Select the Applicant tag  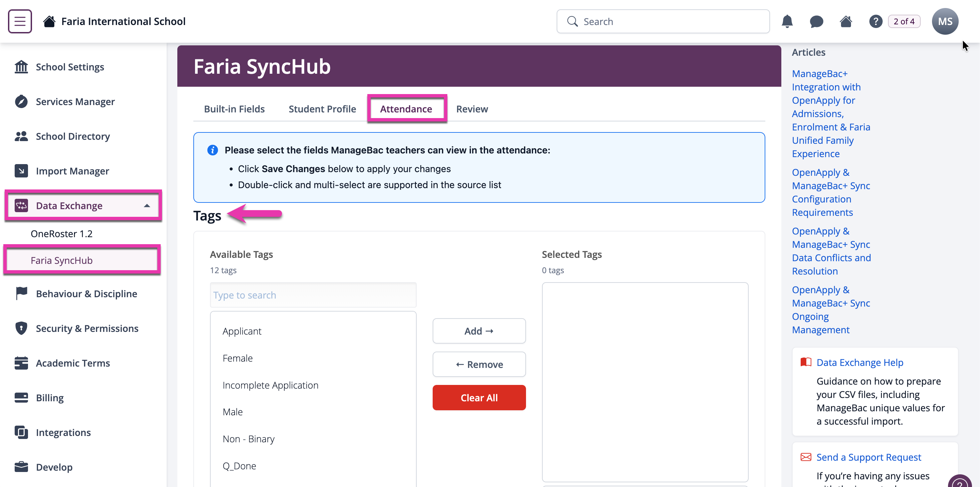click(242, 331)
